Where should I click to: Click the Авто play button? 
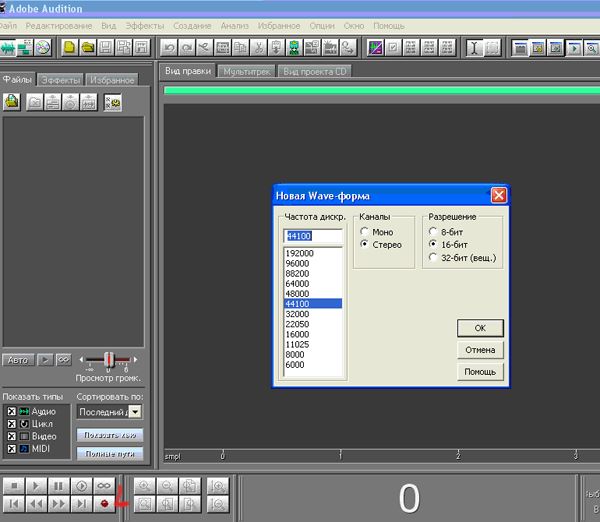click(x=18, y=360)
